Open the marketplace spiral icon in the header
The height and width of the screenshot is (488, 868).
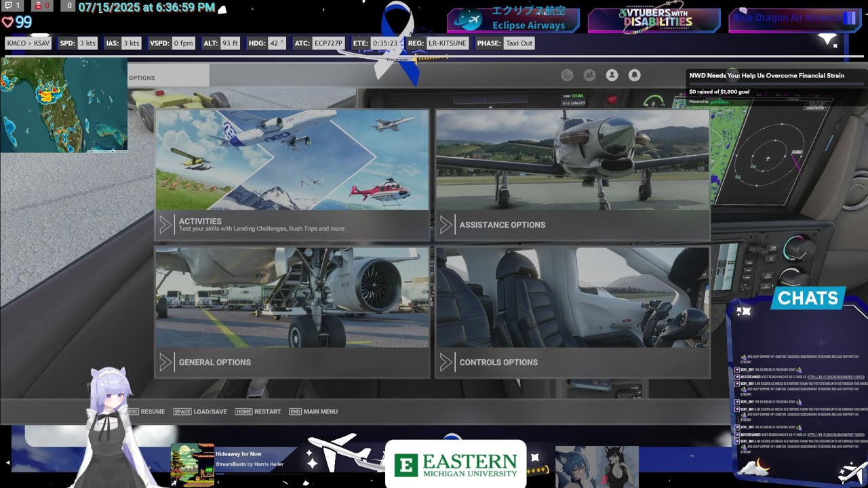tap(568, 75)
